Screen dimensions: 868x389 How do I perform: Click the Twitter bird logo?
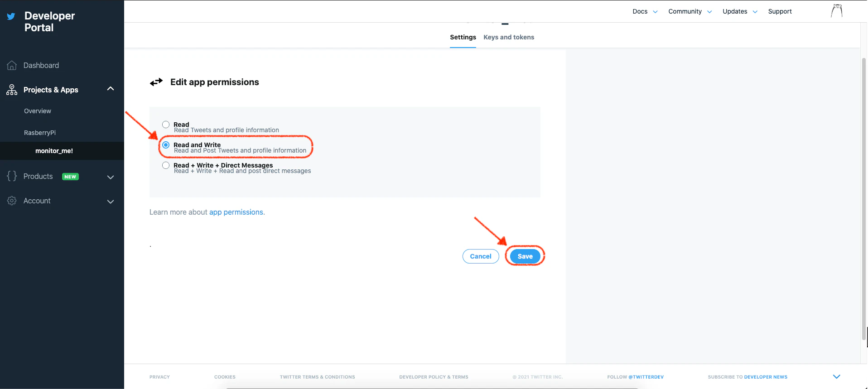point(11,17)
